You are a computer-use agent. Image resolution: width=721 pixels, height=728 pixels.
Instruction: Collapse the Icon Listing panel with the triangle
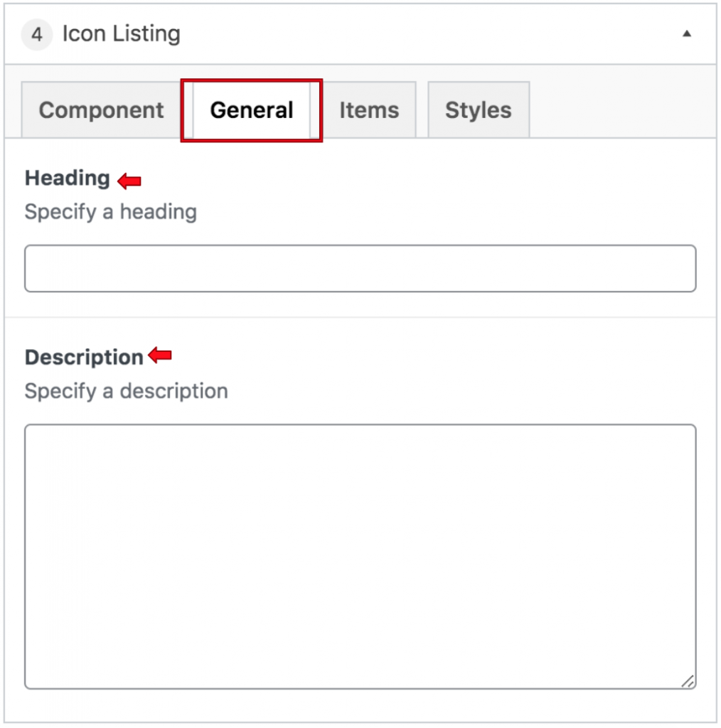pos(686,34)
